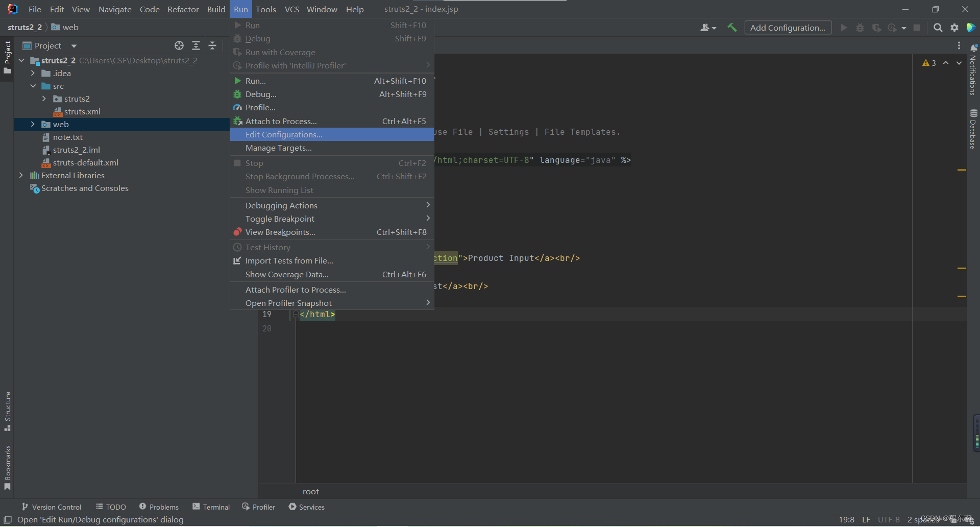Click Add Configuration button
980x527 pixels.
point(788,28)
